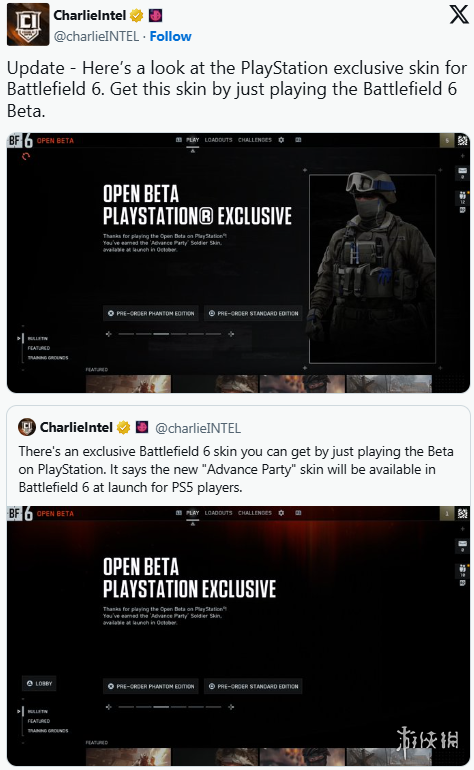Click the LOBBY button in bottom screenshot

pyautogui.click(x=39, y=684)
